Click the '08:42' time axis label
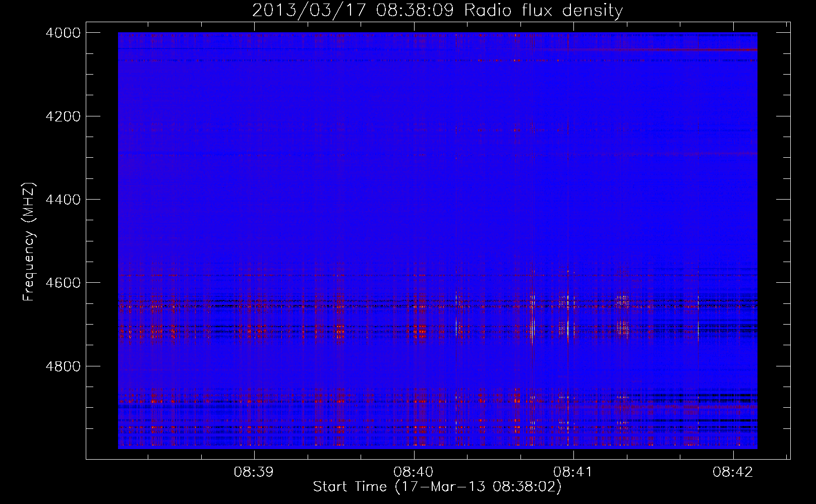The image size is (816, 504). [733, 472]
